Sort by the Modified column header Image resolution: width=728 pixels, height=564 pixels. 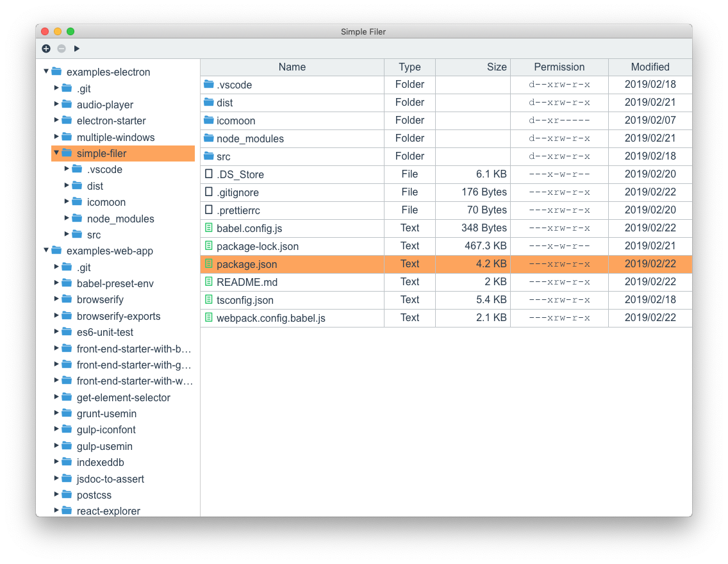pos(650,67)
